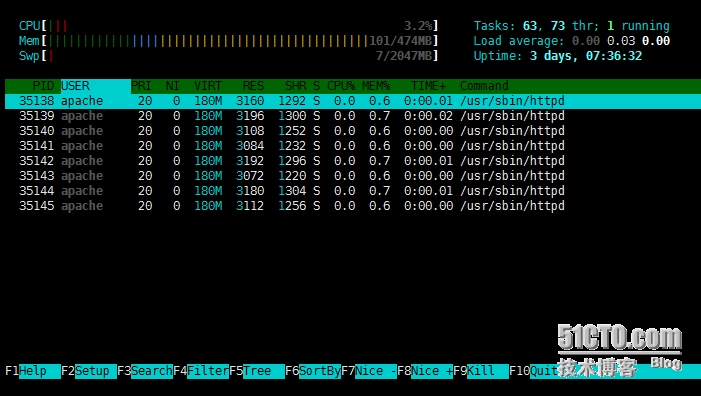Sort by the PID column header
Image resolution: width=701 pixels, height=396 pixels.
43,86
